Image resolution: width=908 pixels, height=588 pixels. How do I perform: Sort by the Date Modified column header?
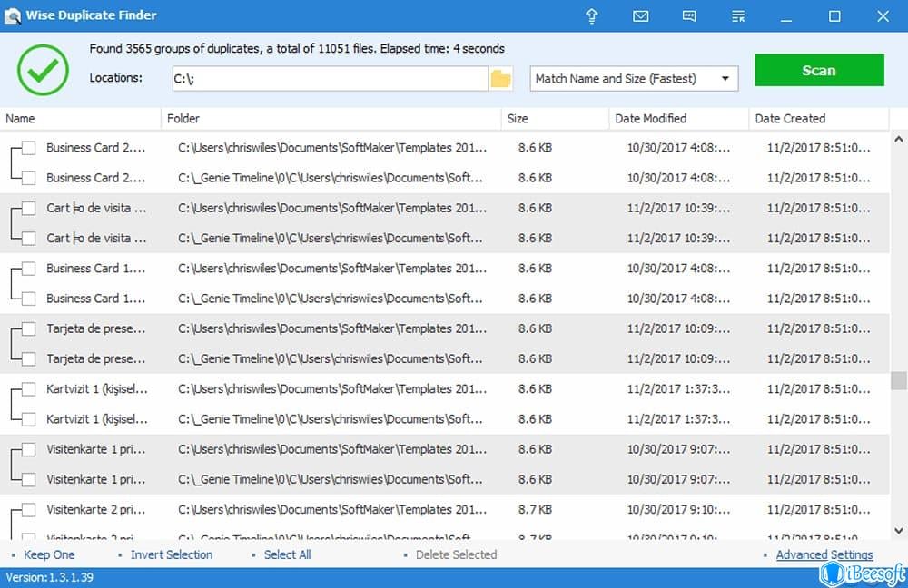(x=679, y=119)
